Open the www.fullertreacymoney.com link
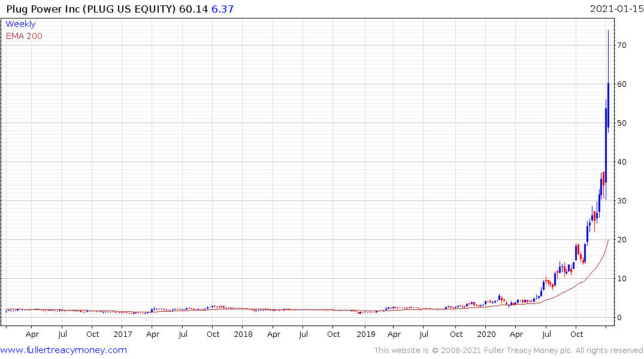 tap(64, 350)
